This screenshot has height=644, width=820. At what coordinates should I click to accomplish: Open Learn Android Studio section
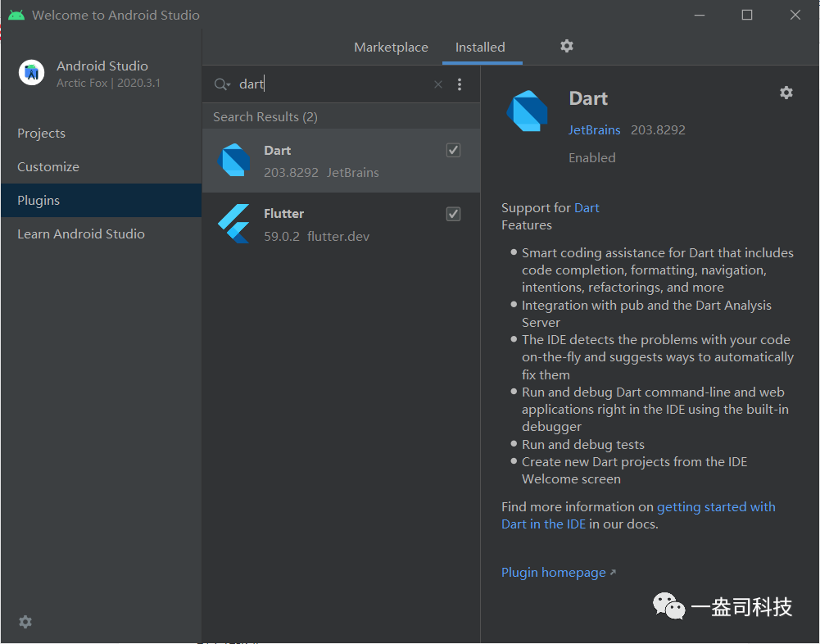[101, 234]
